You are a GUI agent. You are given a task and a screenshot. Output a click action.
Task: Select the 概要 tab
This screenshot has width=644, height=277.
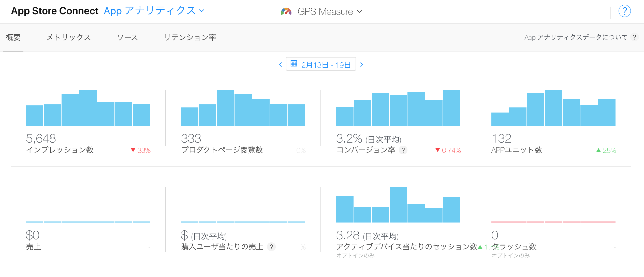coord(13,37)
